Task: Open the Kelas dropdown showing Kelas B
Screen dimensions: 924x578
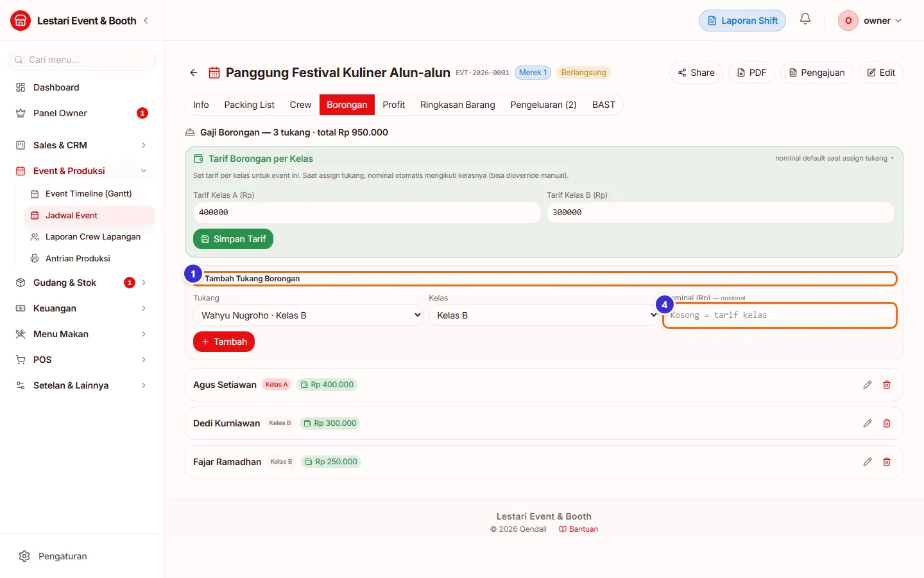Action: (x=543, y=315)
